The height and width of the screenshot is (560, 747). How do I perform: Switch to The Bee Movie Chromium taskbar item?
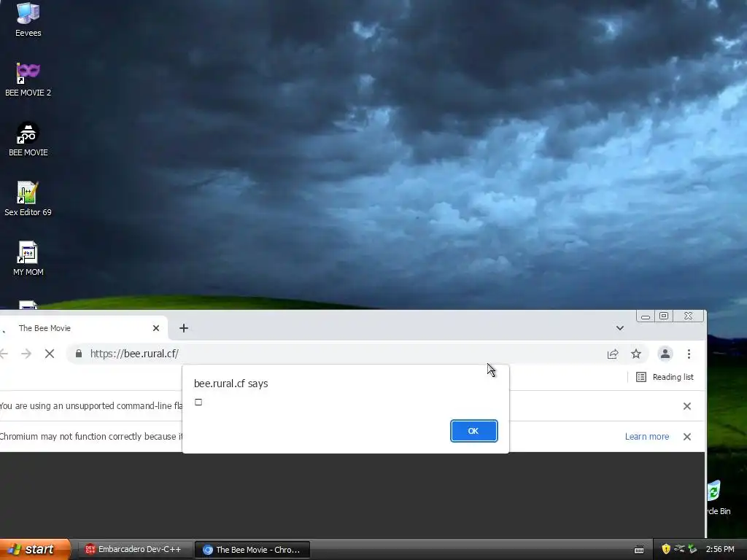(x=252, y=550)
